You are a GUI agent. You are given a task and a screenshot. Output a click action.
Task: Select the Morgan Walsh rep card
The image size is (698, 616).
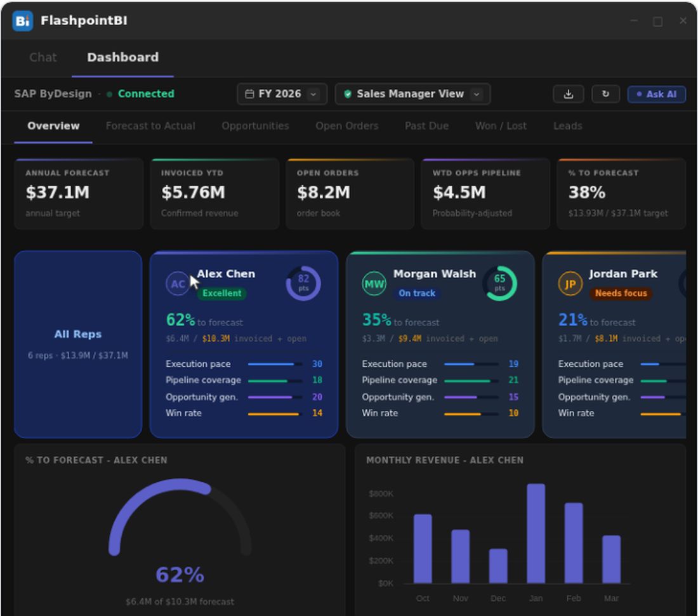coord(440,344)
